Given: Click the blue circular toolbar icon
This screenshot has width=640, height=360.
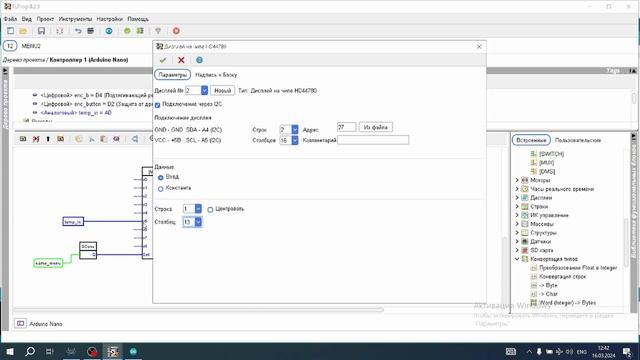Looking at the screenshot, I should click(109, 31).
